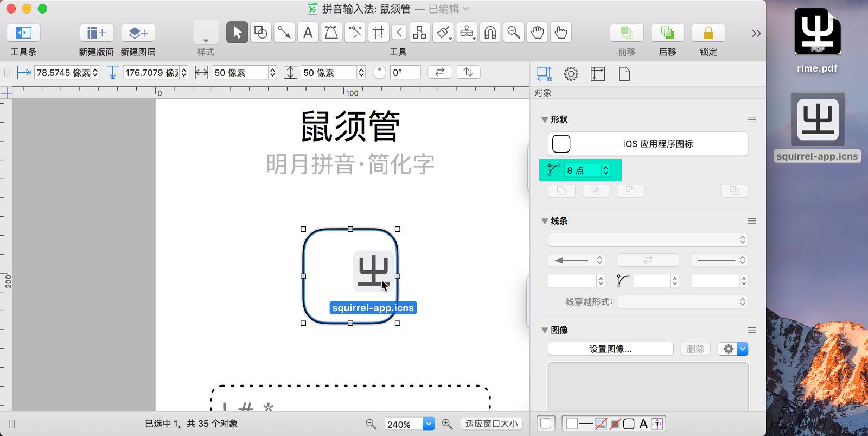Switch to the Canvas inspector tab
Viewport: 868px width, 436px height.
[598, 74]
